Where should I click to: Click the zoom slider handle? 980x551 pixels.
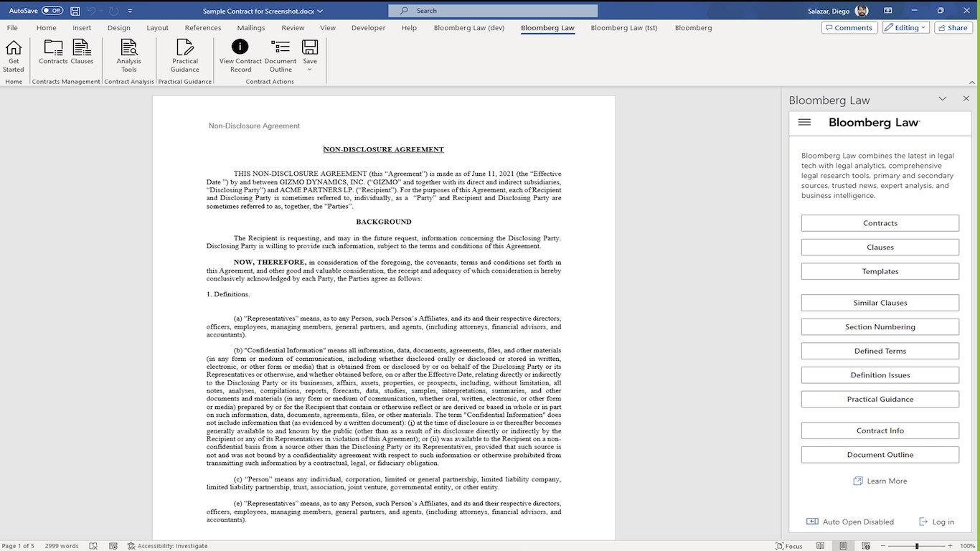point(916,546)
